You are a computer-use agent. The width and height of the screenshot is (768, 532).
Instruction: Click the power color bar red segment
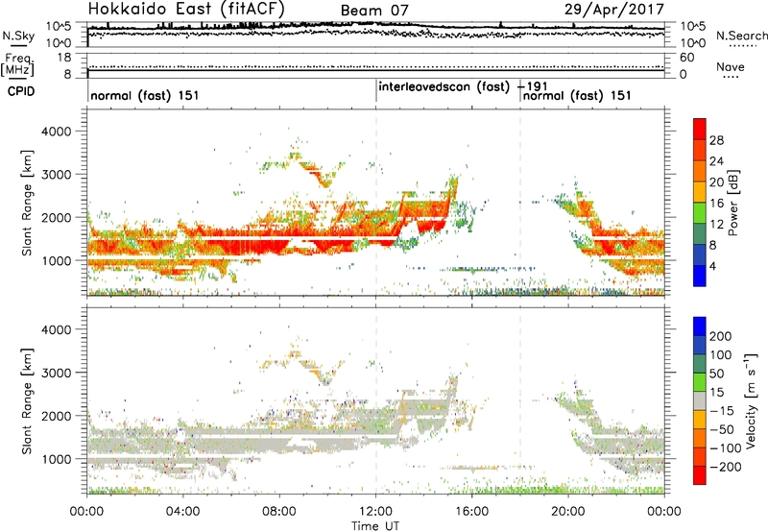click(x=700, y=129)
